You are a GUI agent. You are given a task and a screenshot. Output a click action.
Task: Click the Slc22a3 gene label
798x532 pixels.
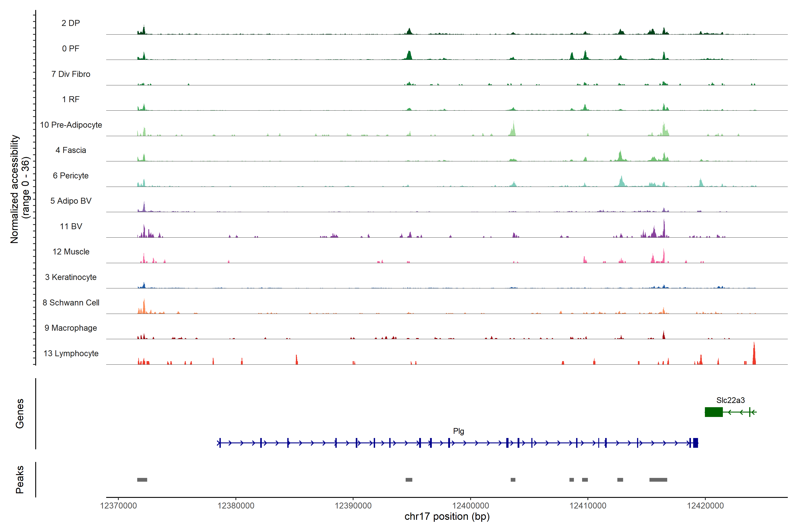[x=730, y=400]
